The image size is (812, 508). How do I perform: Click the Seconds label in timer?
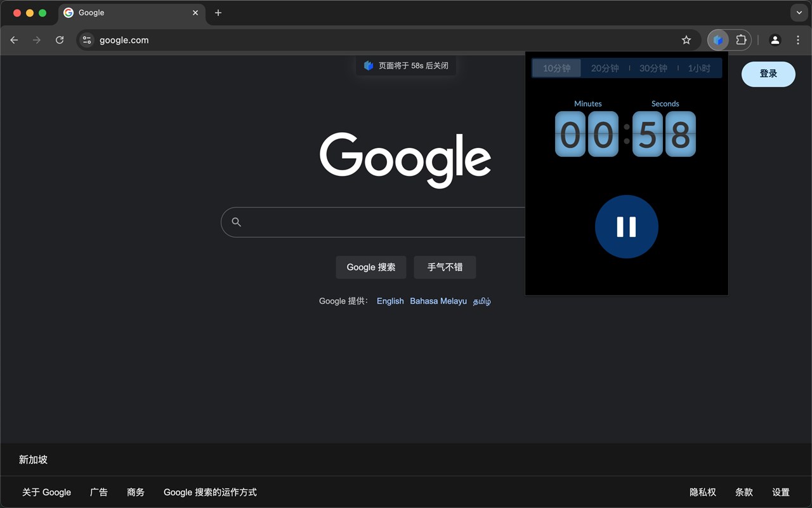[665, 104]
